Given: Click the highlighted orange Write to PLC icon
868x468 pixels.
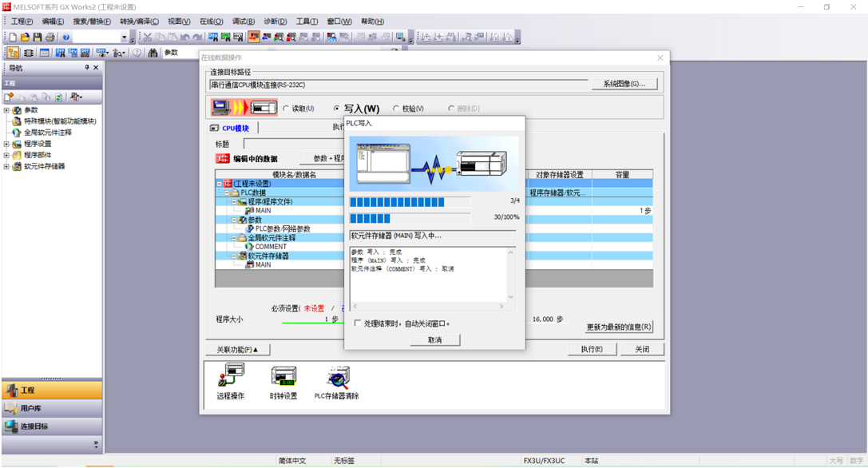Looking at the screenshot, I should (254, 37).
